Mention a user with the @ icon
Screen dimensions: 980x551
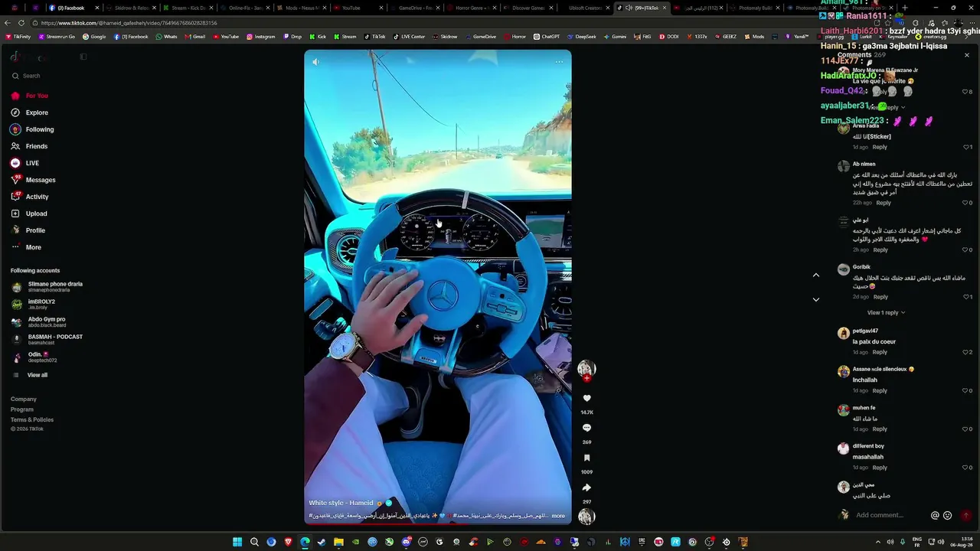[935, 515]
